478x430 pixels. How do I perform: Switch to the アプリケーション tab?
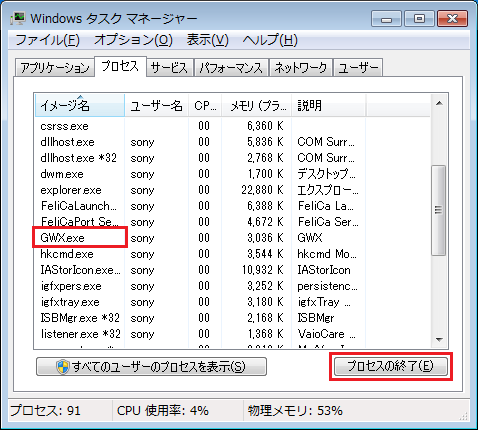pyautogui.click(x=55, y=68)
